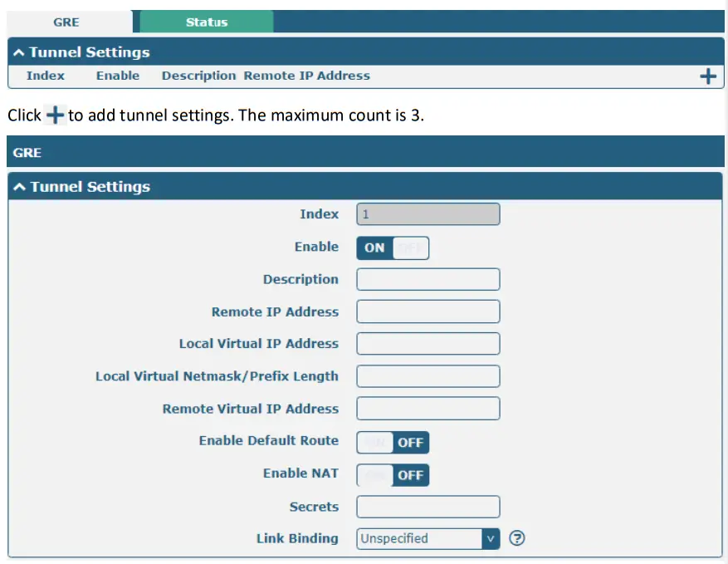Click the Link Binding label
This screenshot has height=564, width=728.
tap(297, 538)
